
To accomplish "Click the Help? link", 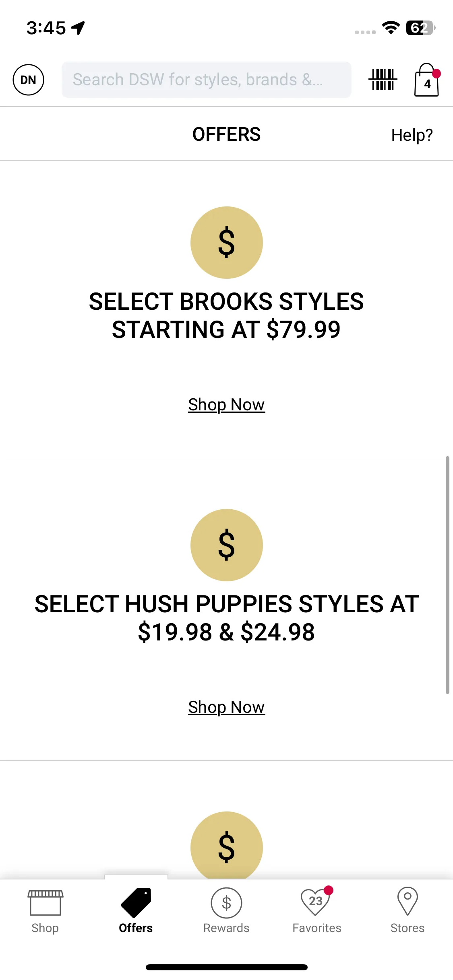I will [x=412, y=135].
